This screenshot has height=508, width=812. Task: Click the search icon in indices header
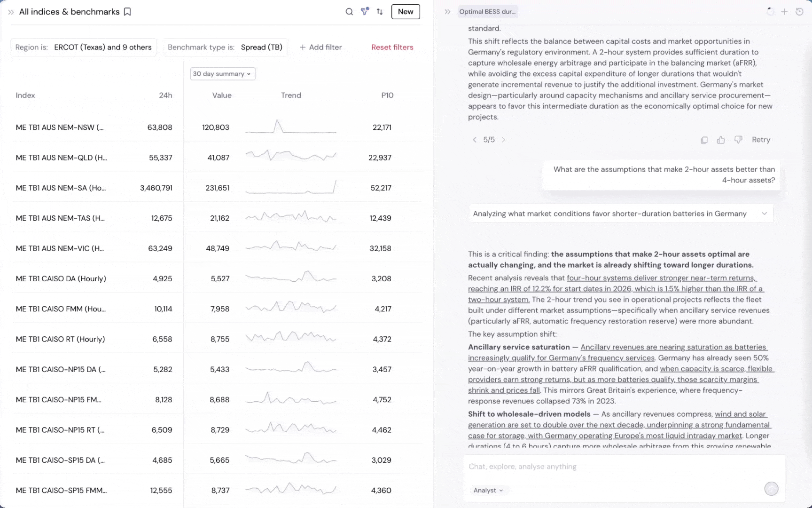349,12
